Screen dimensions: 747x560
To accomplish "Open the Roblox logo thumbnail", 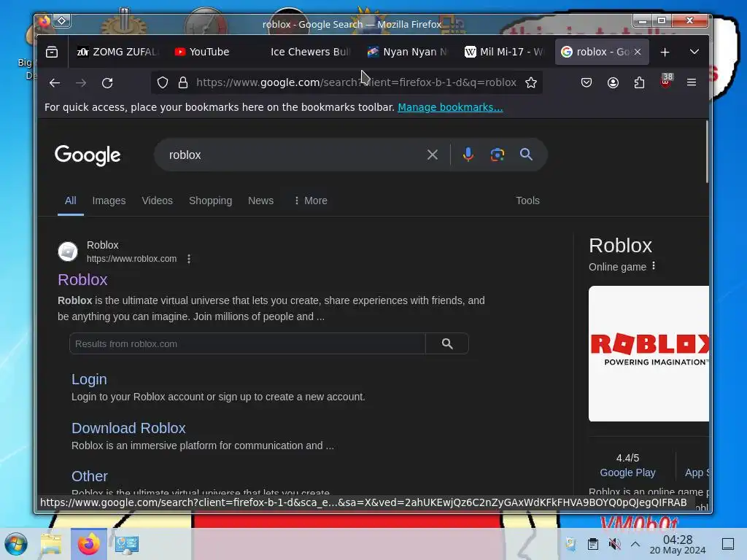I will tap(649, 354).
